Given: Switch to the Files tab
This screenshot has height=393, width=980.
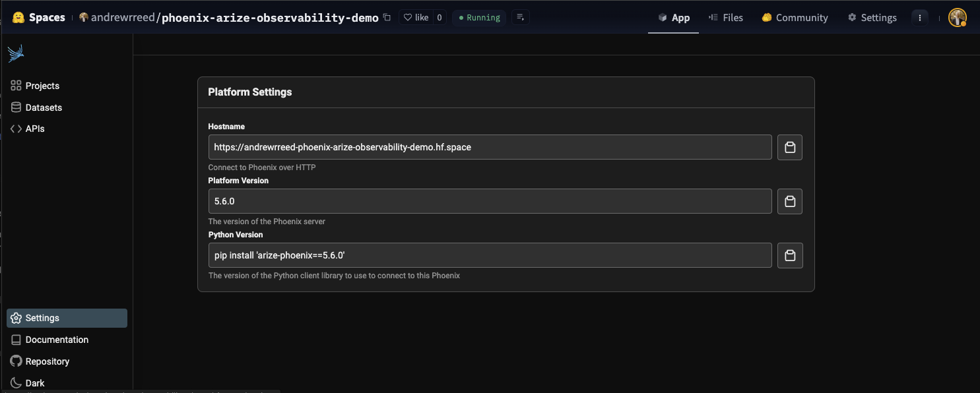Looking at the screenshot, I should tap(725, 18).
